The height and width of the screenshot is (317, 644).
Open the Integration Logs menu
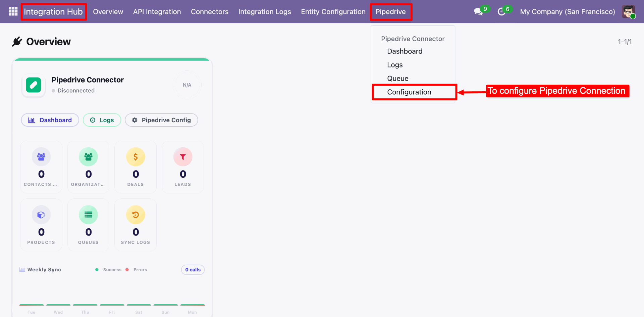tap(265, 12)
